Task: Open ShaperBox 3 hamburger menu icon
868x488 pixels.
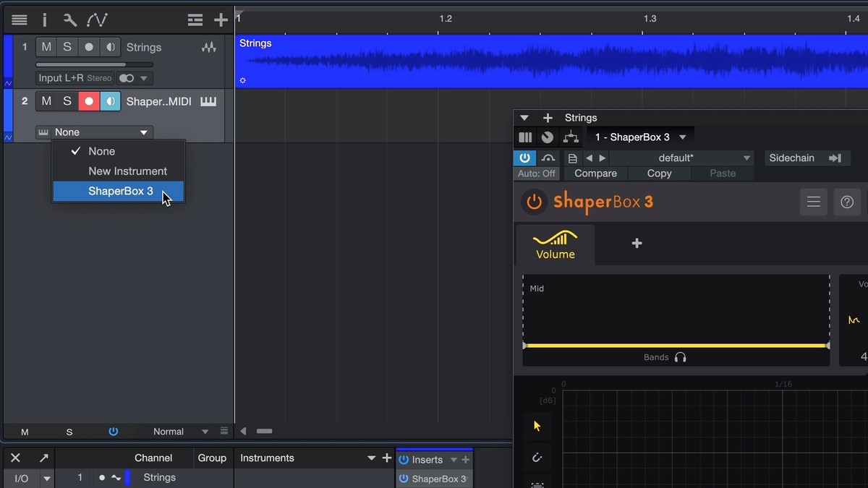Action: (x=814, y=202)
